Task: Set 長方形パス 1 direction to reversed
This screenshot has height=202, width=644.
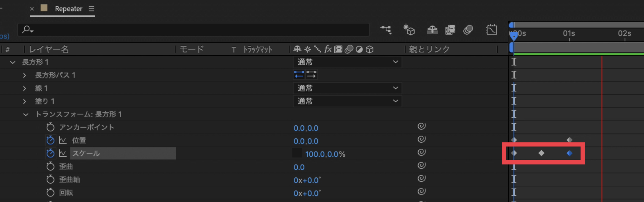Action: (299, 75)
